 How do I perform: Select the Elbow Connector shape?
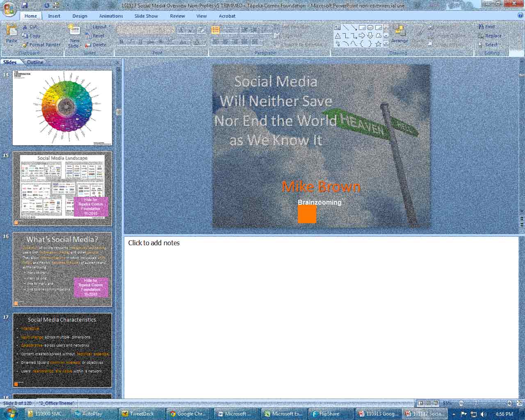[345, 36]
